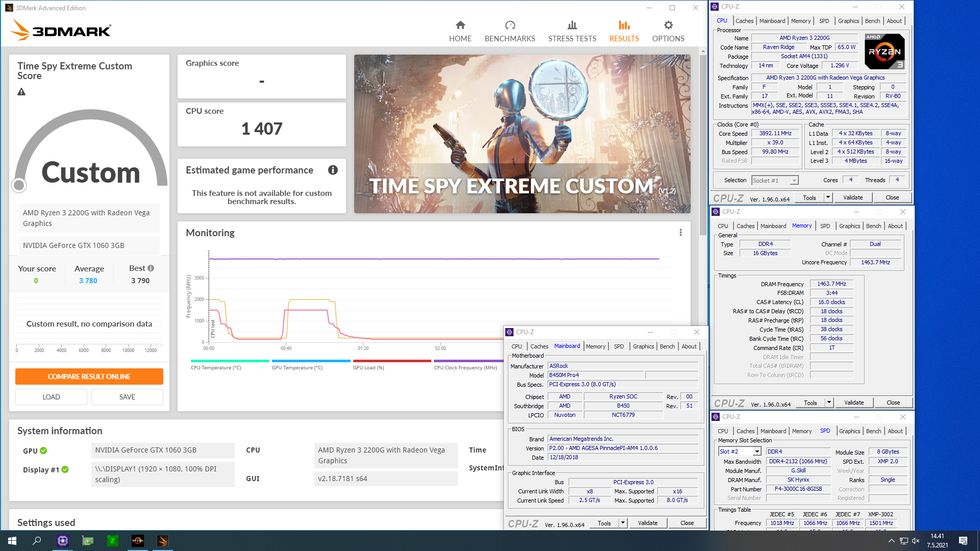
Task: Select SPD tab in Memory CPU-Z window
Action: [825, 226]
